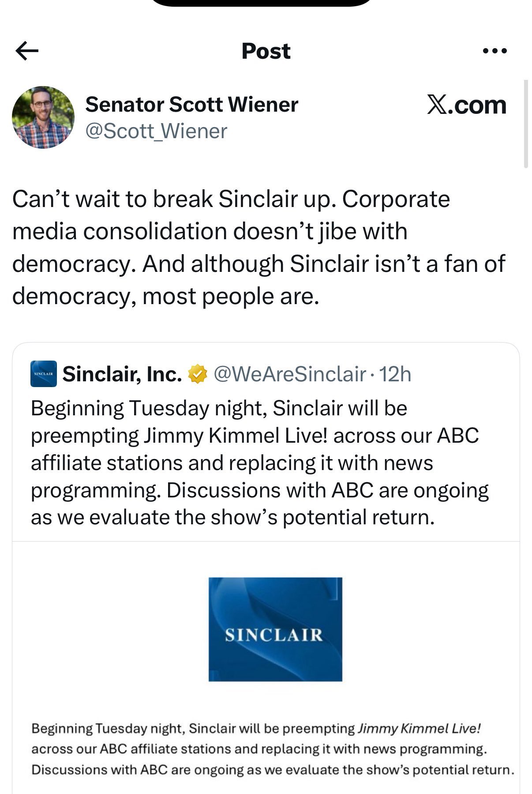Viewport: 532px width, 794px height.
Task: Open the blue SINCLAIR logo image
Action: point(275,629)
